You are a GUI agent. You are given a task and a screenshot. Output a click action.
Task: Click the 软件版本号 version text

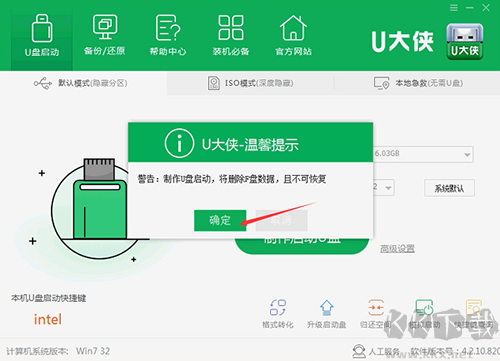455,351
